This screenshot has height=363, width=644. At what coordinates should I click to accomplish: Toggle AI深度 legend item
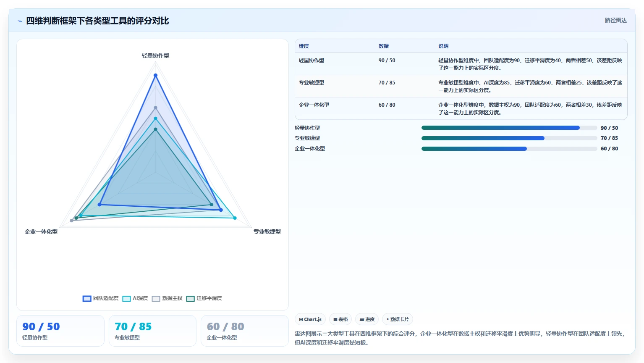[135, 298]
